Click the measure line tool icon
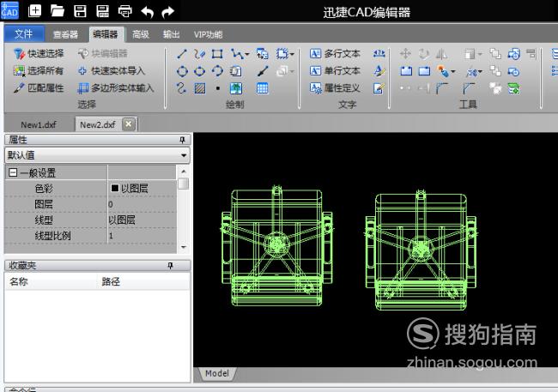The width and height of the screenshot is (558, 392). (x=263, y=71)
